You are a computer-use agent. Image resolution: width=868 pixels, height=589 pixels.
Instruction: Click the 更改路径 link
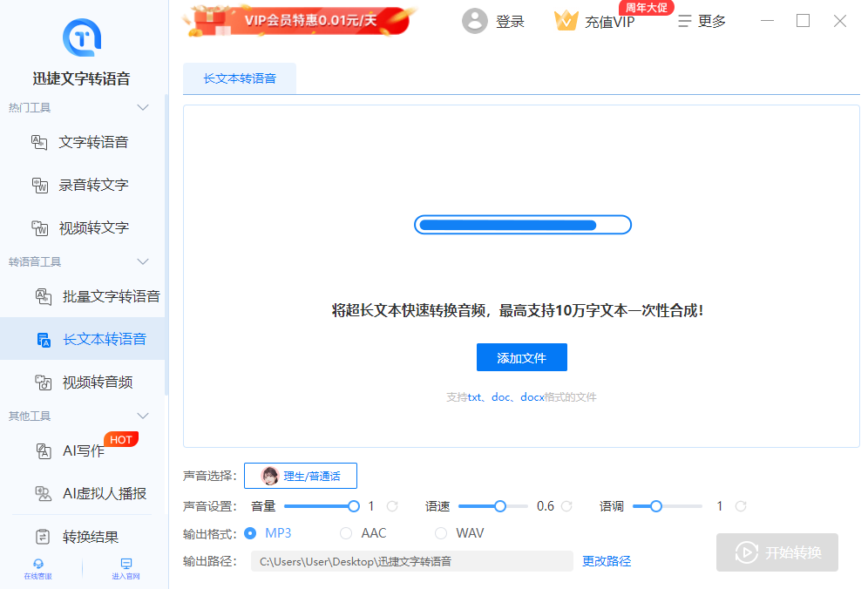click(607, 561)
